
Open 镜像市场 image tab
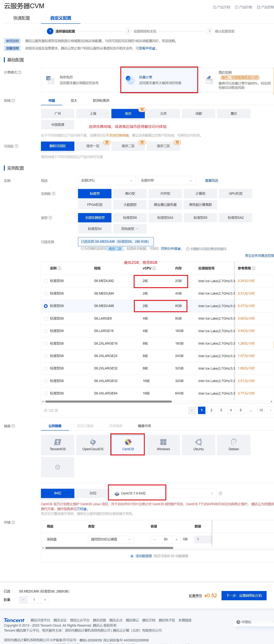pos(144,426)
